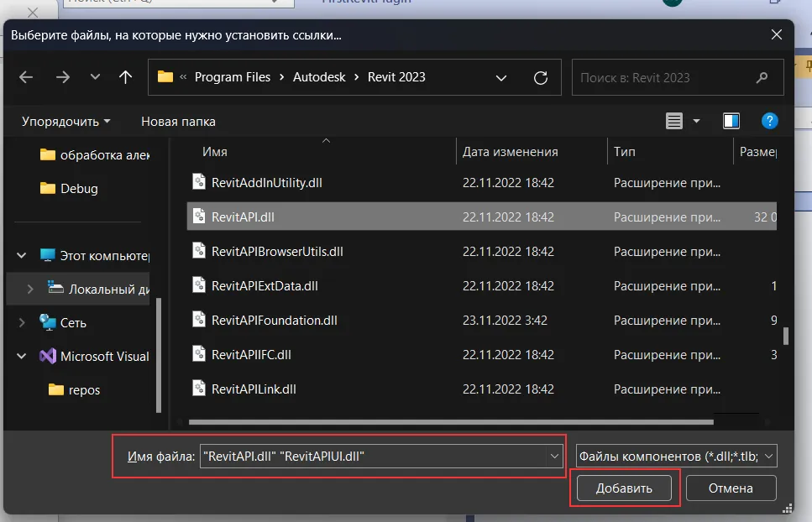812x522 pixels.
Task: Click the RevitAPIFoundation.dll file icon
Action: (x=199, y=319)
